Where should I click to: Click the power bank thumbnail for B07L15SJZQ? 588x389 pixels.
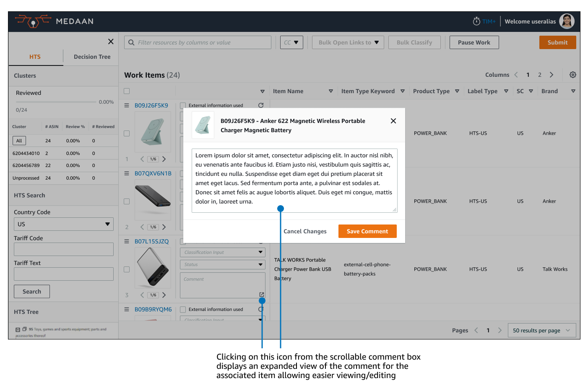[153, 268]
